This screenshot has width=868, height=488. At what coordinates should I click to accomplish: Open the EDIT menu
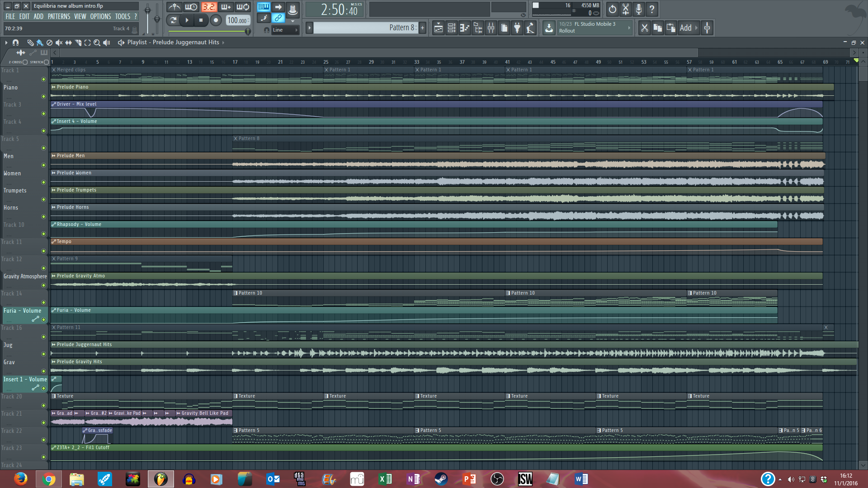pyautogui.click(x=24, y=16)
